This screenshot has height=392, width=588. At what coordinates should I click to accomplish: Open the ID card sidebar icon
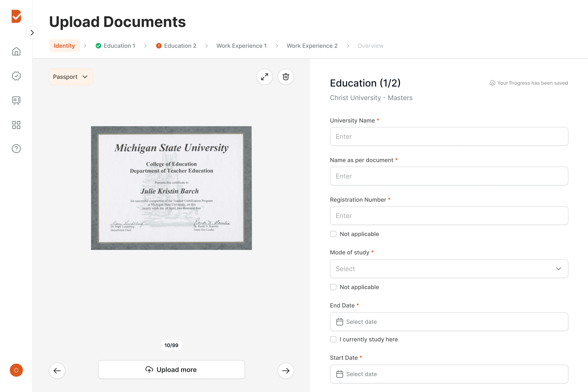point(16,100)
